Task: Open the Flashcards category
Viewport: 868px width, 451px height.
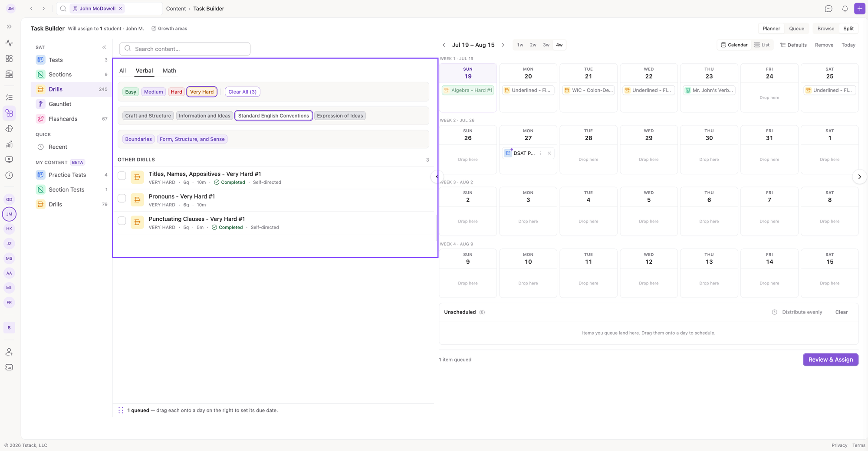Action: coord(72,119)
